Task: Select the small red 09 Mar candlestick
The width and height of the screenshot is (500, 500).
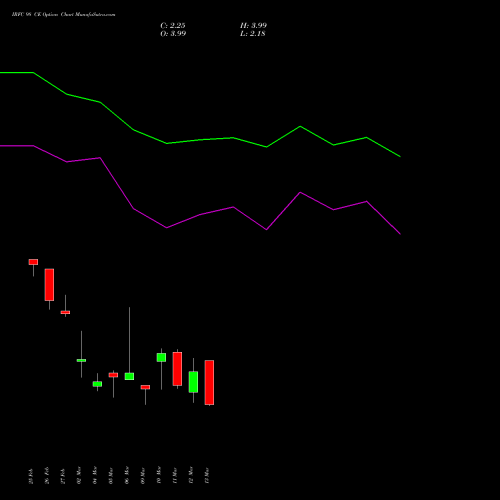Action: (x=145, y=387)
